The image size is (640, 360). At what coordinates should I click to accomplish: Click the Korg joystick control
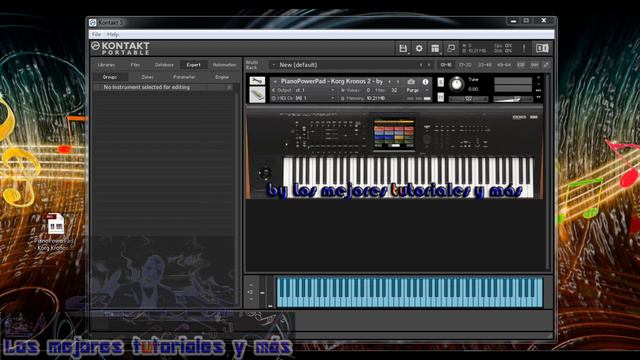coord(264,173)
